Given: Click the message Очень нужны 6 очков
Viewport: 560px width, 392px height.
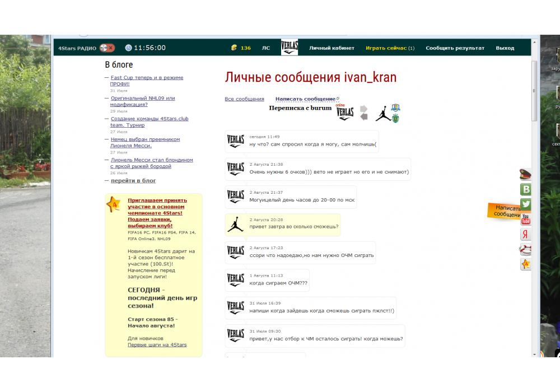Looking at the screenshot, I should click(329, 172).
